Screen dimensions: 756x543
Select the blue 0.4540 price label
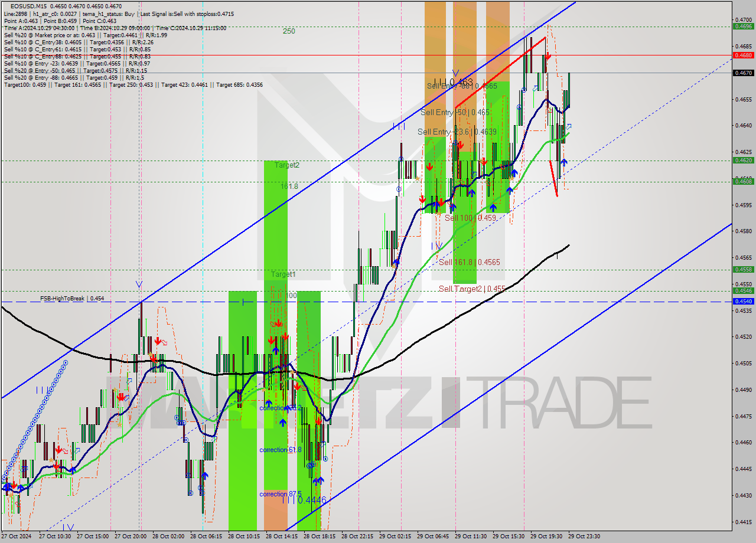pyautogui.click(x=743, y=301)
